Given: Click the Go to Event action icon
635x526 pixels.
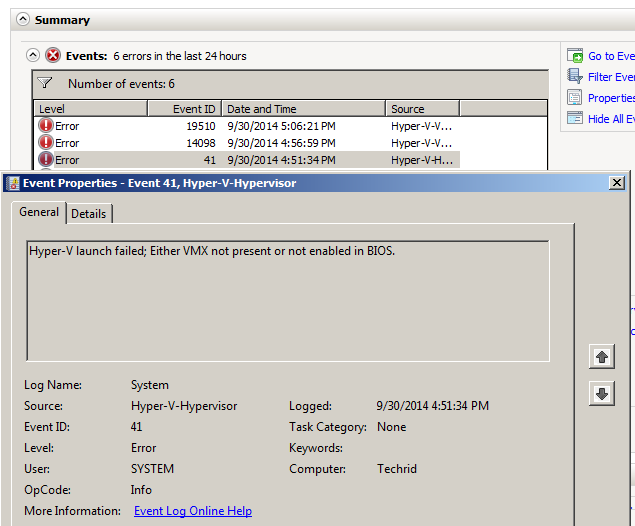Looking at the screenshot, I should (x=575, y=56).
